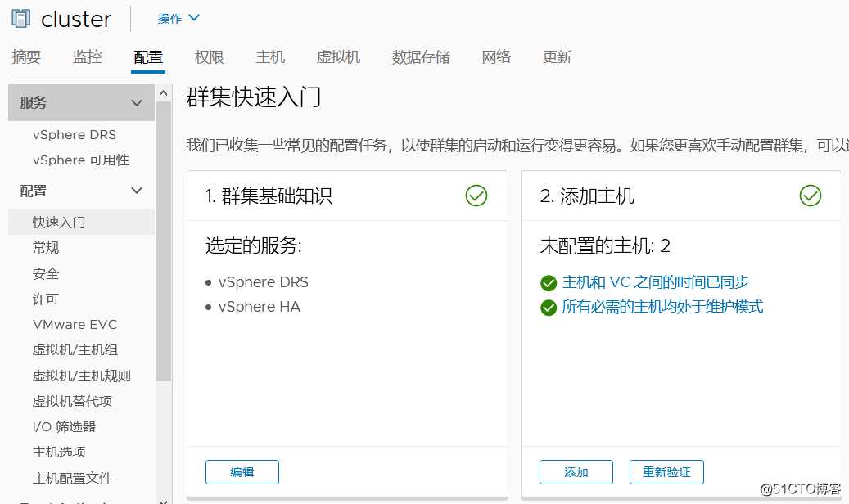Click the 未配置的主机: 2 text
849x504 pixels.
pos(605,245)
